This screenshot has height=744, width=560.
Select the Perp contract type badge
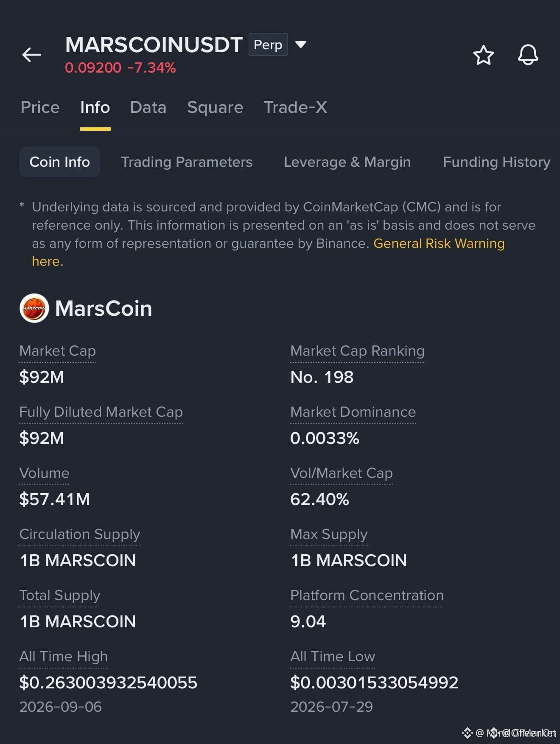[x=268, y=45]
